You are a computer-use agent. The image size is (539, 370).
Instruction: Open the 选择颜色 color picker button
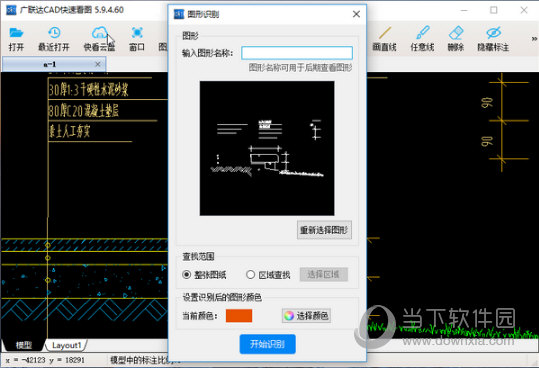coord(306,315)
